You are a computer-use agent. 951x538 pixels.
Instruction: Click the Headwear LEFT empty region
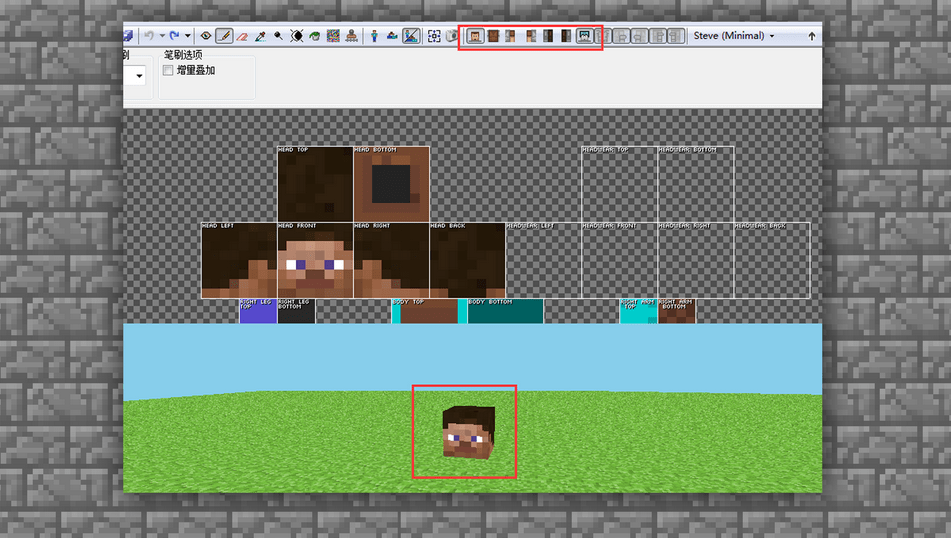click(x=544, y=260)
